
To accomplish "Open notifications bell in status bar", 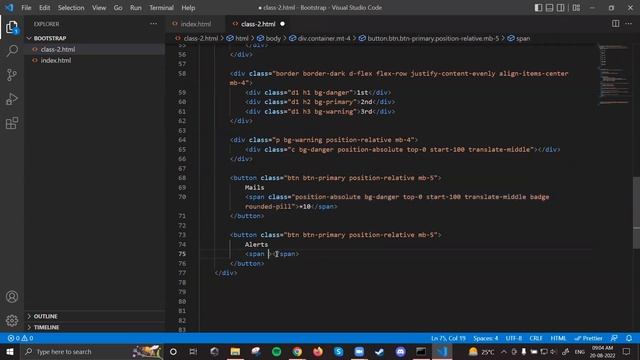I will 629,338.
